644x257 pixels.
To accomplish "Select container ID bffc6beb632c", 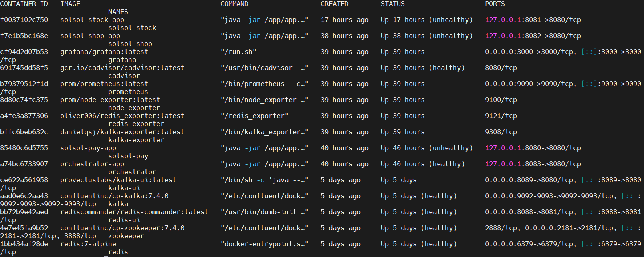I will (24, 132).
